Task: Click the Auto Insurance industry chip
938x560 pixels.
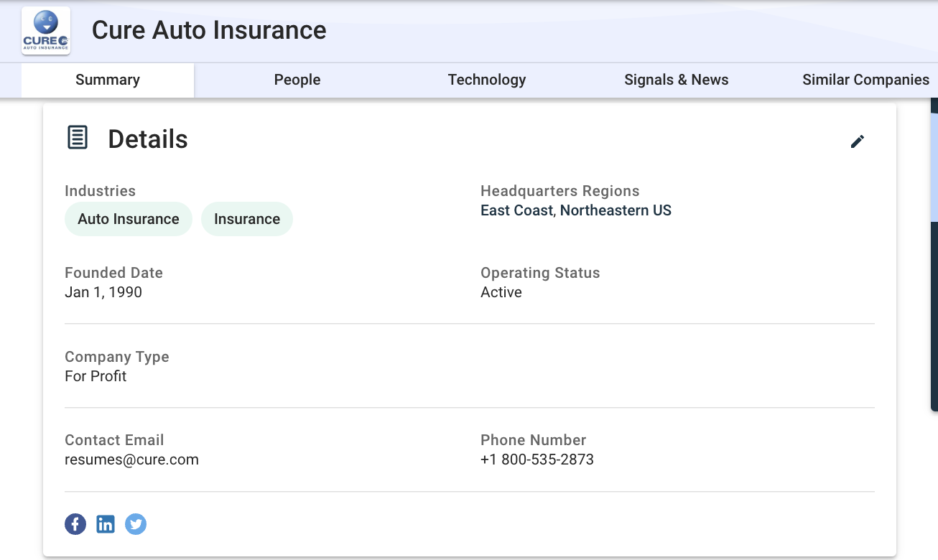Action: click(129, 219)
